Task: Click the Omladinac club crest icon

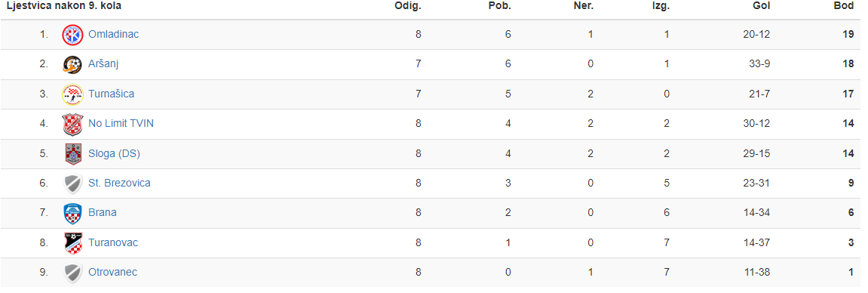Action: click(72, 35)
